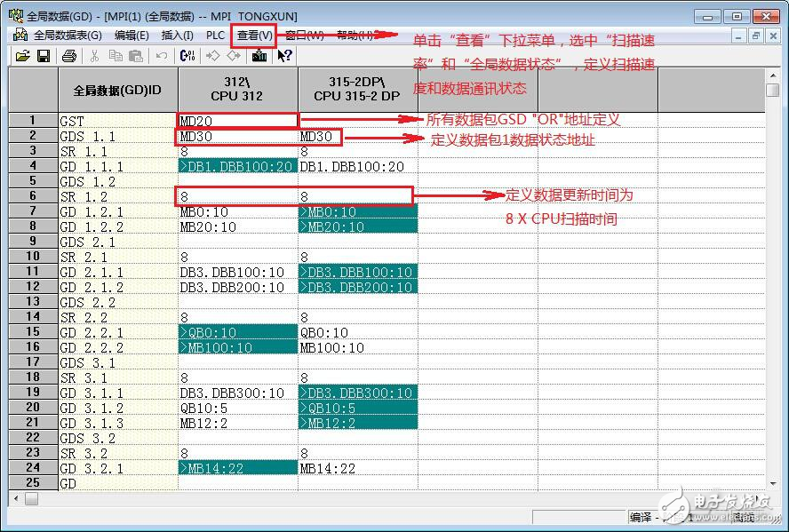Open the 查看(V) menu
This screenshot has height=532, width=789.
(254, 36)
